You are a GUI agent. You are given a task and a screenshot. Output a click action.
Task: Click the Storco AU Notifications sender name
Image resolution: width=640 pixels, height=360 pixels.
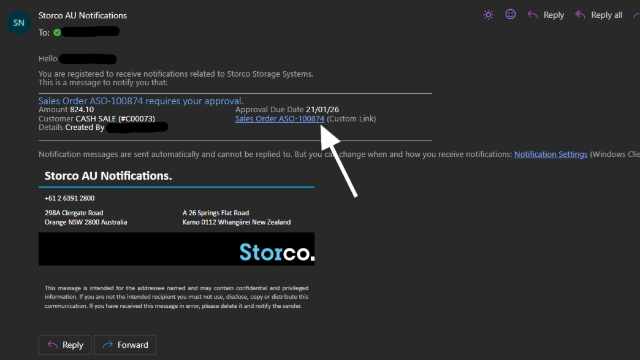point(82,16)
